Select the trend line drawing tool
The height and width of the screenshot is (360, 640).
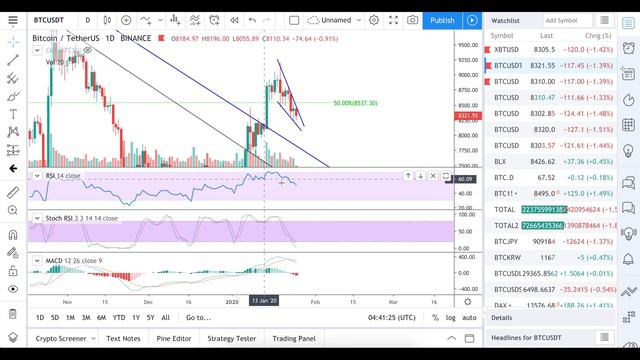pos(13,60)
